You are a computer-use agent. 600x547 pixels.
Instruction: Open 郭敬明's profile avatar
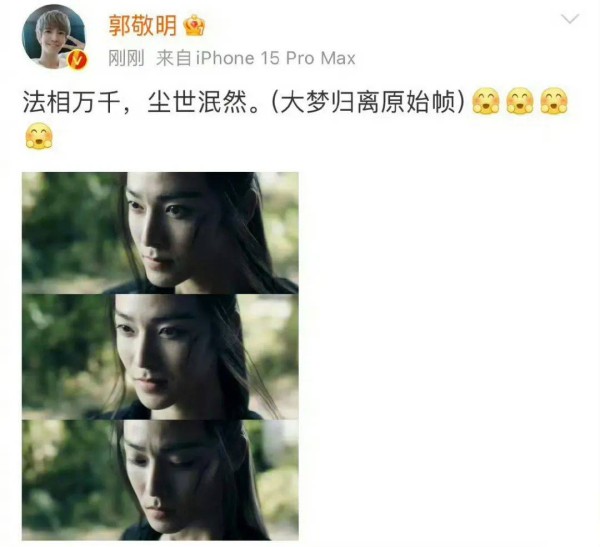[x=54, y=37]
